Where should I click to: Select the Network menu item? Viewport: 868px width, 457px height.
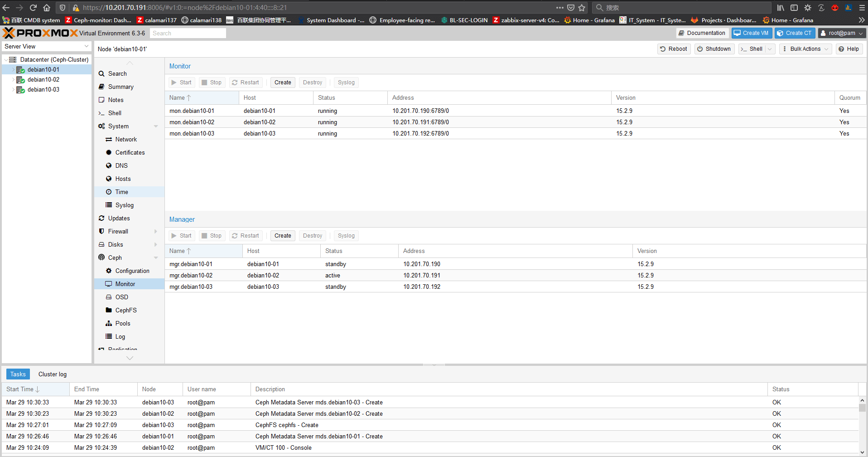[x=126, y=139]
